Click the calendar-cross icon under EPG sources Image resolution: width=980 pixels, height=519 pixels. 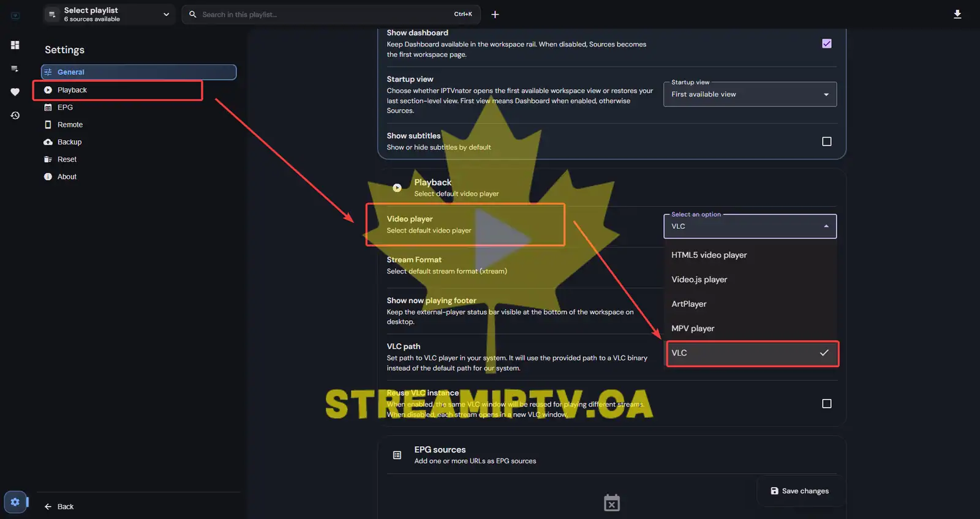pyautogui.click(x=612, y=502)
